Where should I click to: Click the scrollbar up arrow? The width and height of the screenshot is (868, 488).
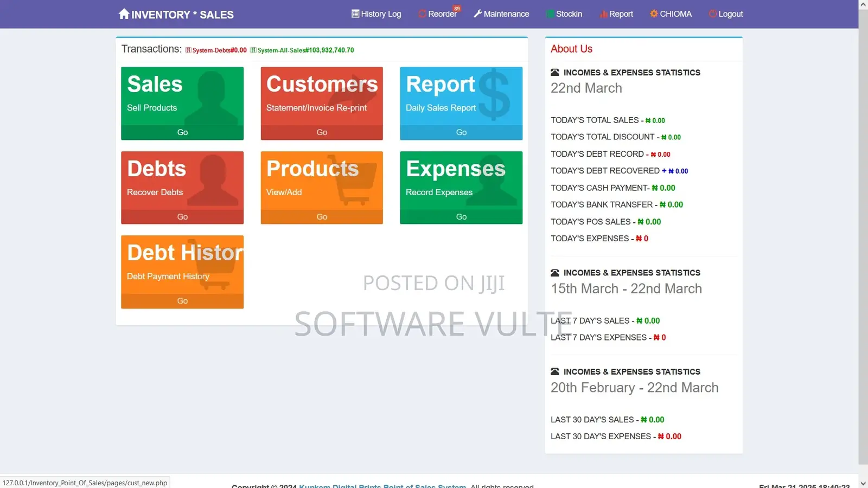863,4
